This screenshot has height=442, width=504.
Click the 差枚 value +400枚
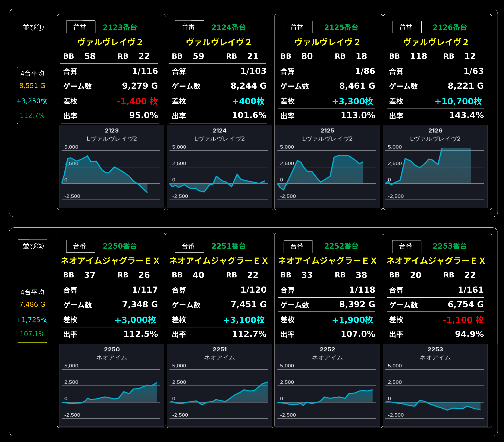(248, 101)
